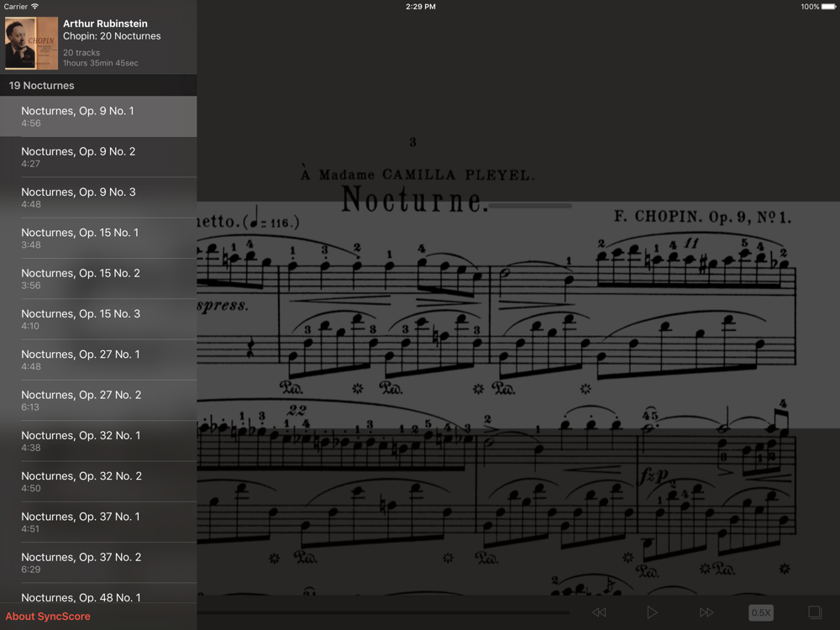The height and width of the screenshot is (630, 840).
Task: Tap the 2:29 PM clock
Action: pyautogui.click(x=421, y=7)
